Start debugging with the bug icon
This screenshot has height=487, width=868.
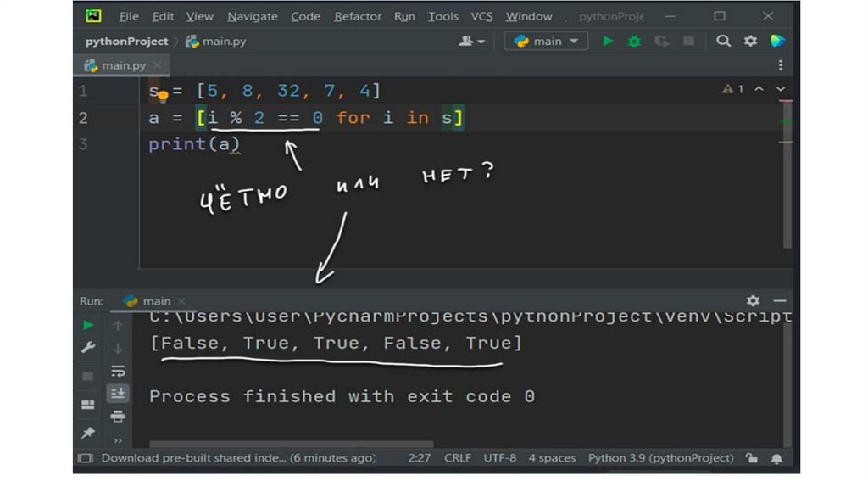634,41
